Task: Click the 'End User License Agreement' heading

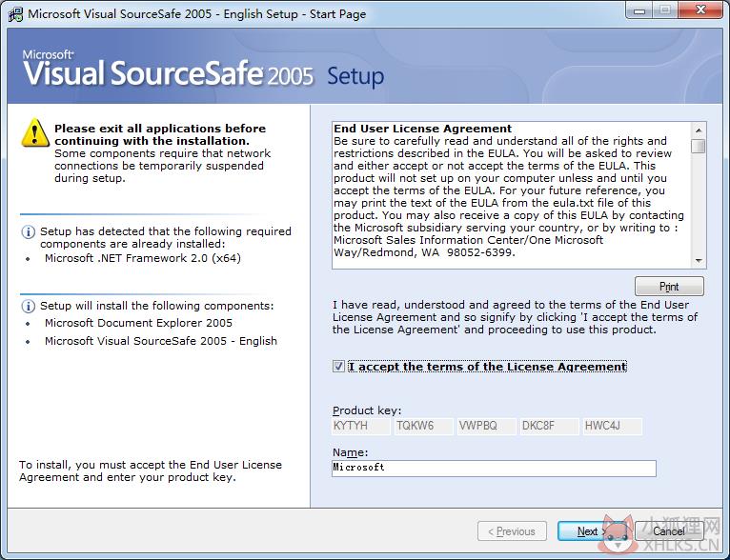Action: 423,129
